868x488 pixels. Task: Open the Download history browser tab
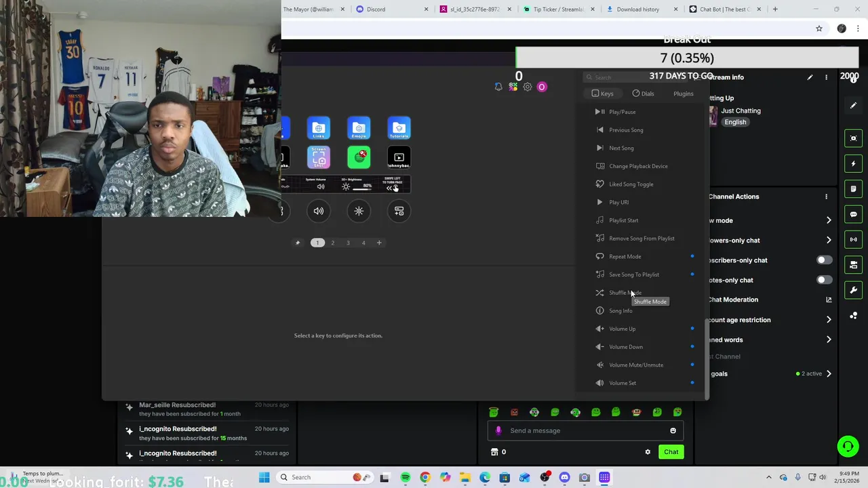(x=642, y=9)
